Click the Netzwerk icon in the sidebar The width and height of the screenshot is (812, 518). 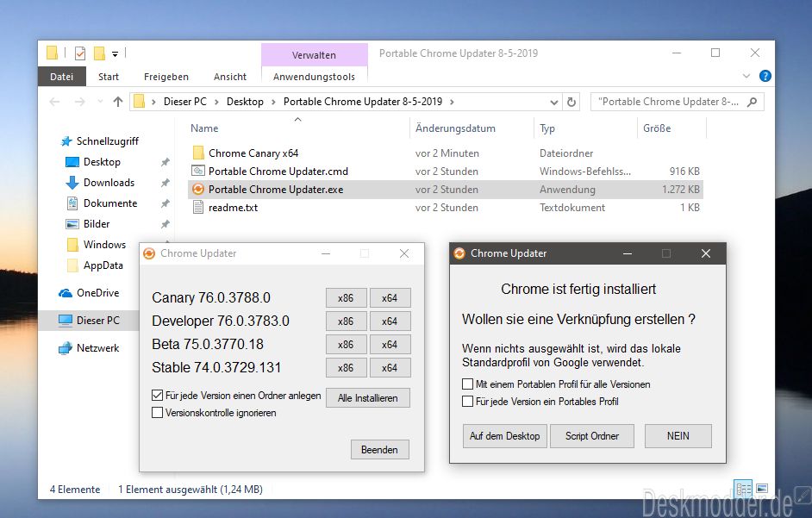click(66, 348)
